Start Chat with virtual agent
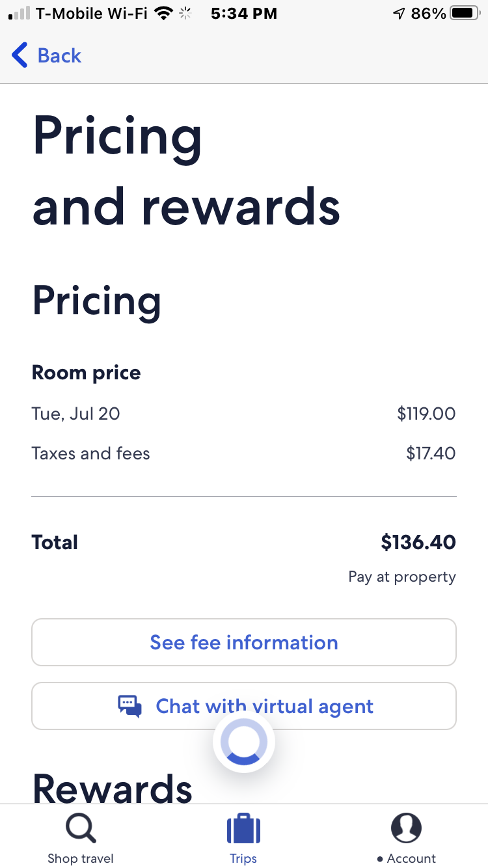Viewport: 488px width, 868px height. [x=264, y=706]
